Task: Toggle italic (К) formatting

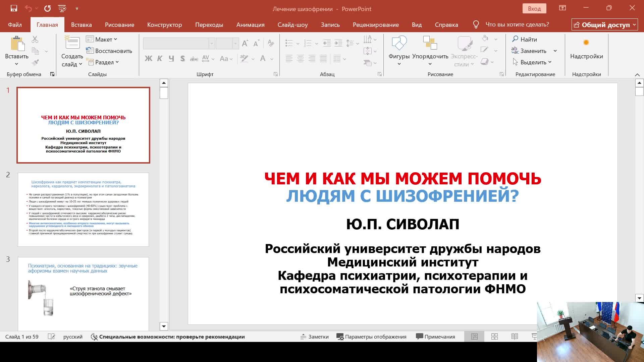Action: [159, 58]
